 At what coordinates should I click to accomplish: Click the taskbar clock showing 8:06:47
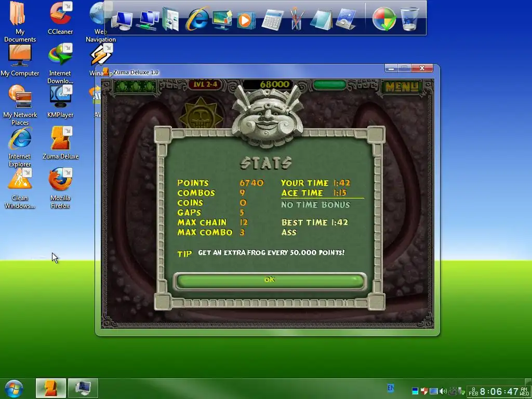[x=499, y=392]
